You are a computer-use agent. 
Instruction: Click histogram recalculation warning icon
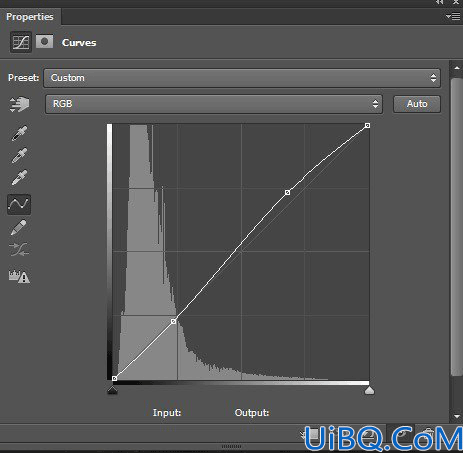pos(19,276)
